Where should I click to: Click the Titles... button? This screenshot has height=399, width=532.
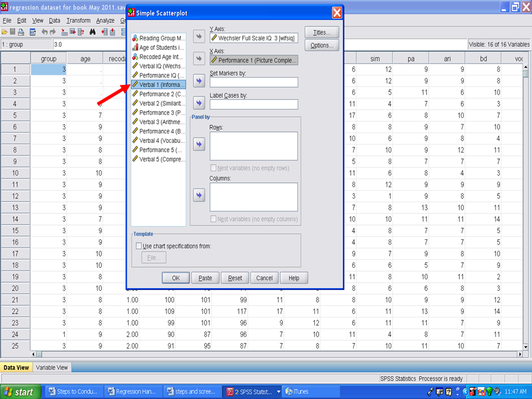point(321,32)
